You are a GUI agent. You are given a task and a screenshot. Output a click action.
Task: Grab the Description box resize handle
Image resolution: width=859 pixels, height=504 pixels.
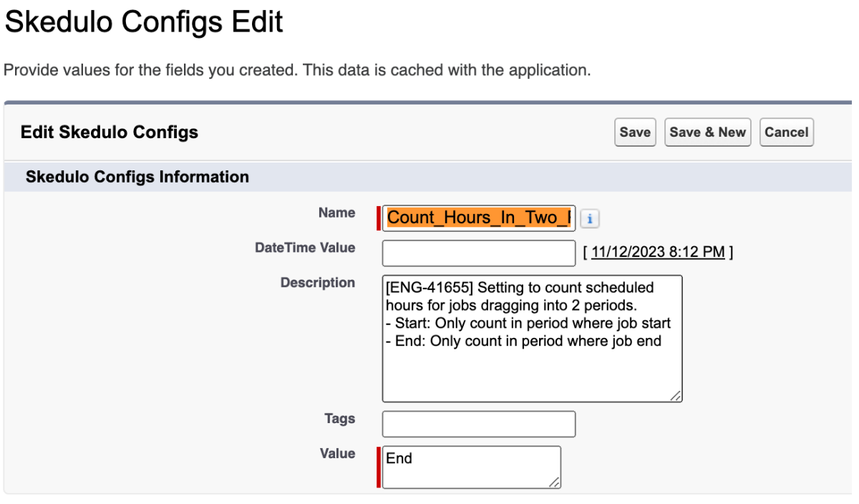point(676,397)
